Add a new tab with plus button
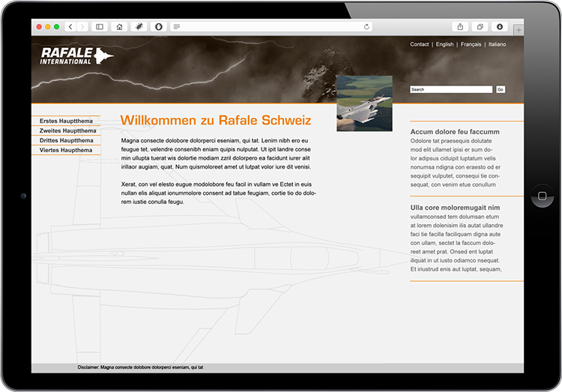562x392 pixels. coord(519,30)
